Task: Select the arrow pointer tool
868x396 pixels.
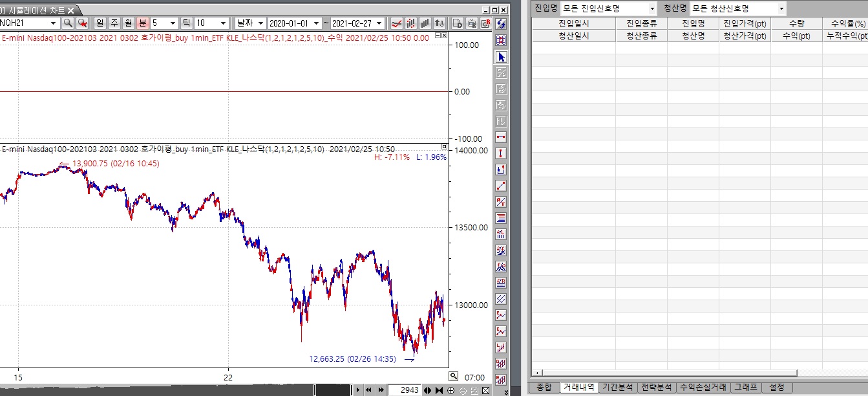Action: coord(501,57)
